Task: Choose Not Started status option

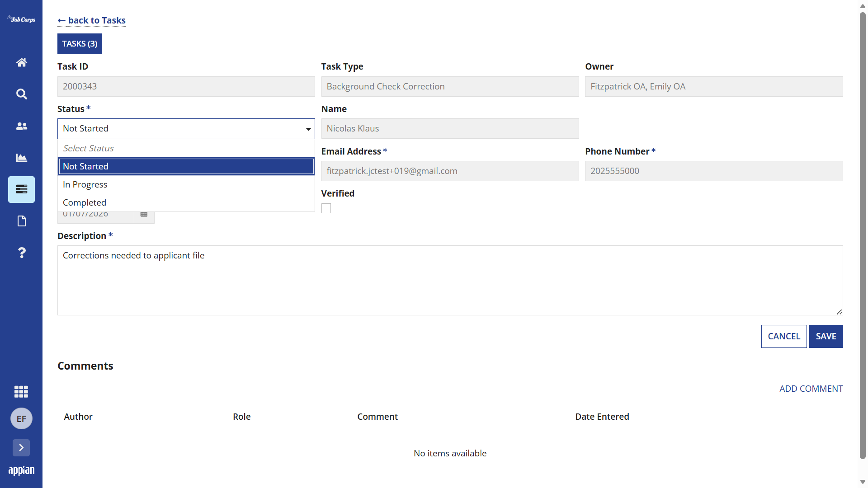Action: (186, 166)
